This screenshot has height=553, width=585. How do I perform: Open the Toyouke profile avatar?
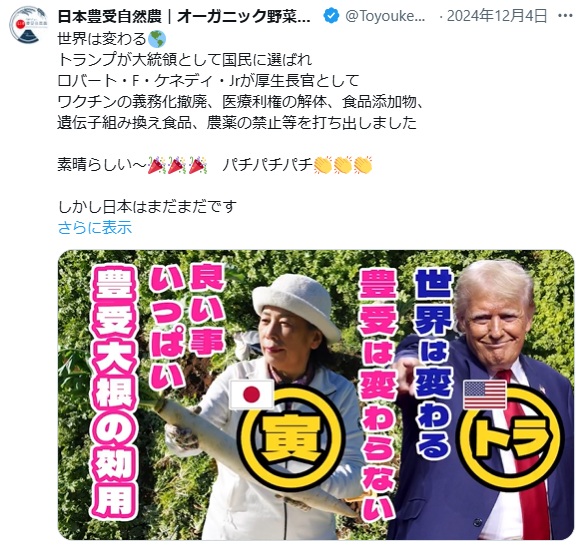[29, 25]
